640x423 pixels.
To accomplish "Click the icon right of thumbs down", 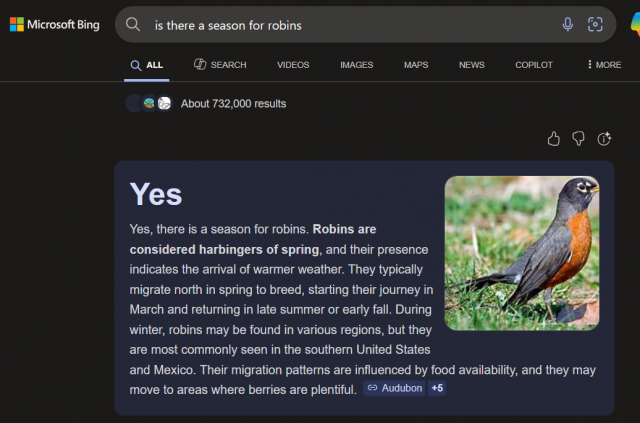I will 604,138.
